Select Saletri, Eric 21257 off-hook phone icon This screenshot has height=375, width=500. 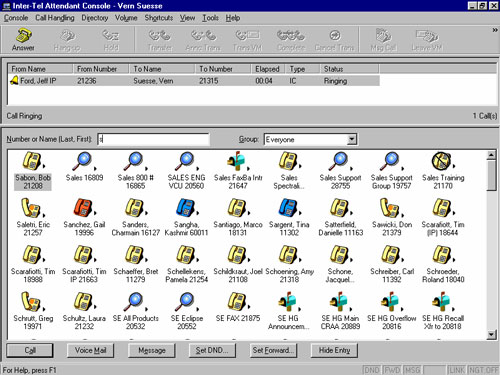pyautogui.click(x=31, y=208)
